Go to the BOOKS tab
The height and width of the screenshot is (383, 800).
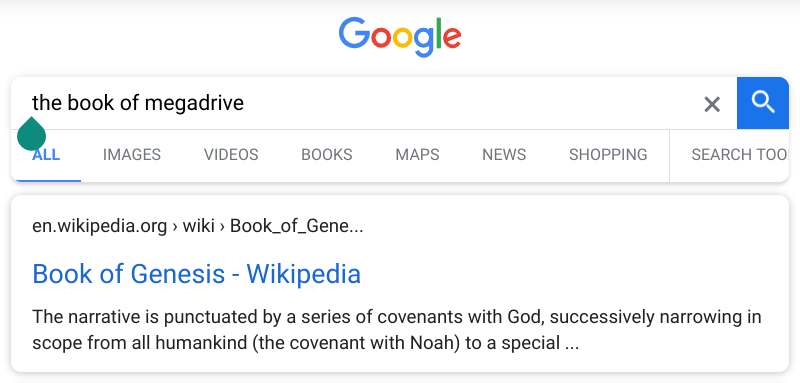(327, 155)
